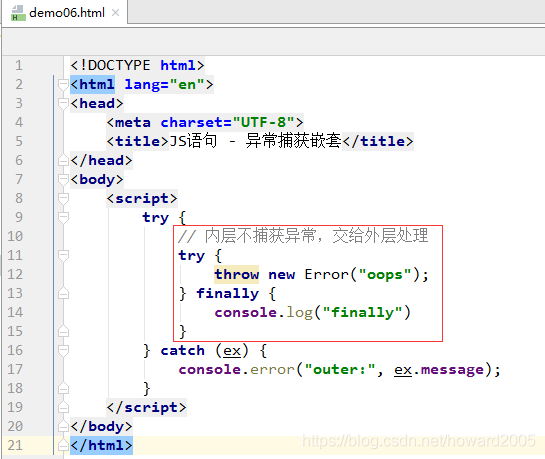This screenshot has width=545, height=459.
Task: Click line number 1 in the gutter
Action: tap(19, 65)
